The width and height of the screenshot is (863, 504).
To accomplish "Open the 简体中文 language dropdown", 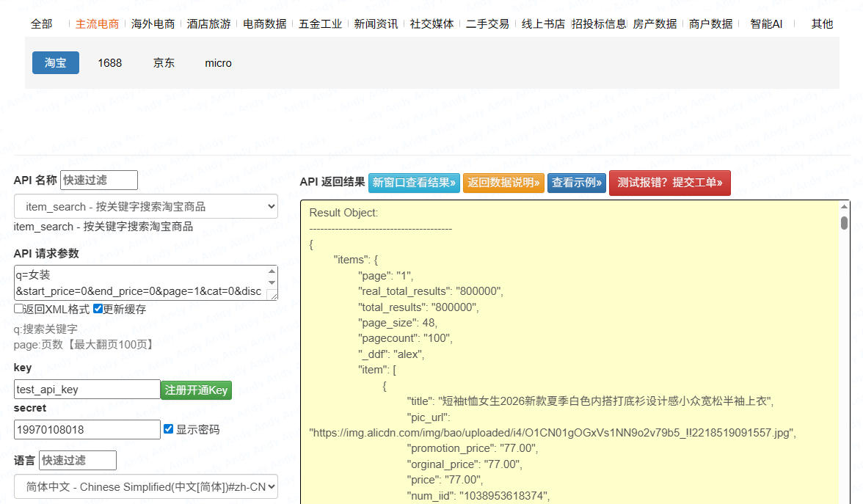I will coord(146,487).
